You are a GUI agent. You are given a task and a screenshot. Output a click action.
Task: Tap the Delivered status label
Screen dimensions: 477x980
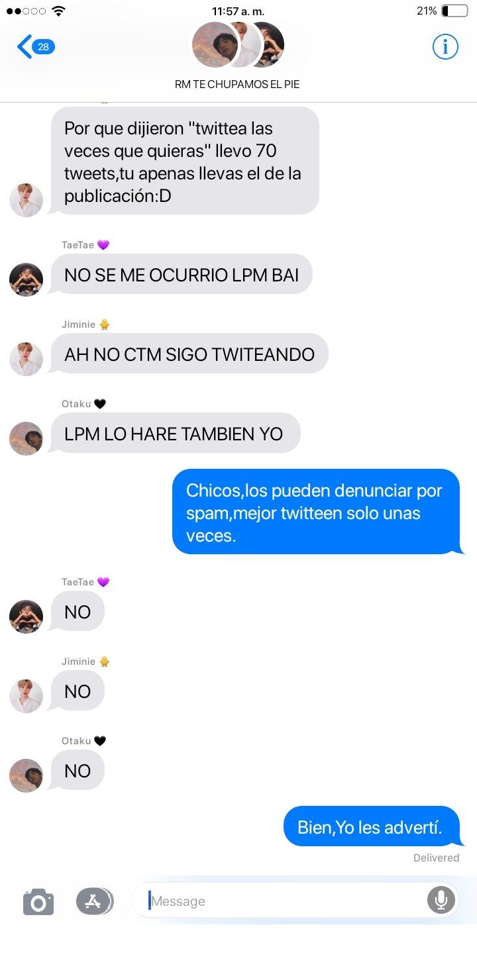click(x=436, y=857)
